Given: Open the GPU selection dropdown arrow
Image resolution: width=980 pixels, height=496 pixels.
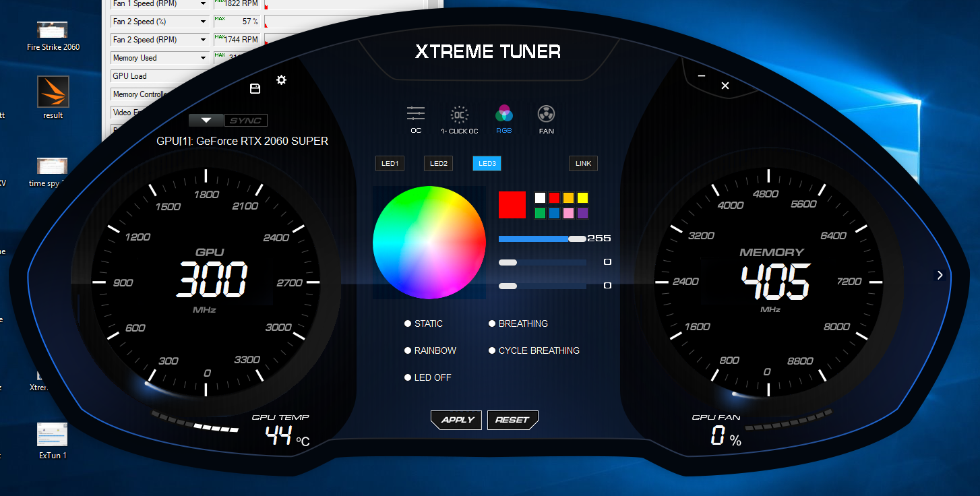Looking at the screenshot, I should click(x=206, y=121).
